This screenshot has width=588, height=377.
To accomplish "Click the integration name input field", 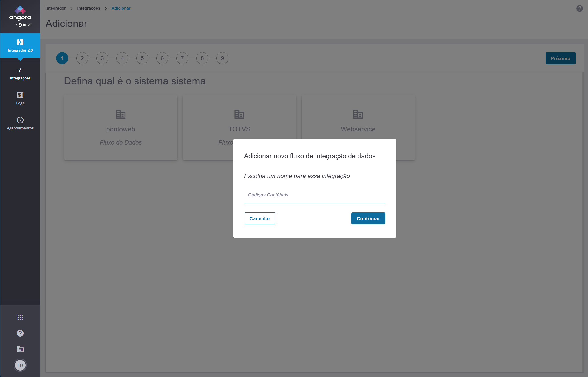I will point(314,195).
